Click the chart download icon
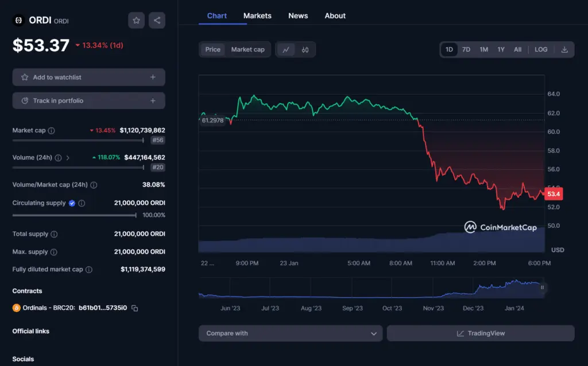Image resolution: width=588 pixels, height=366 pixels. tap(563, 49)
